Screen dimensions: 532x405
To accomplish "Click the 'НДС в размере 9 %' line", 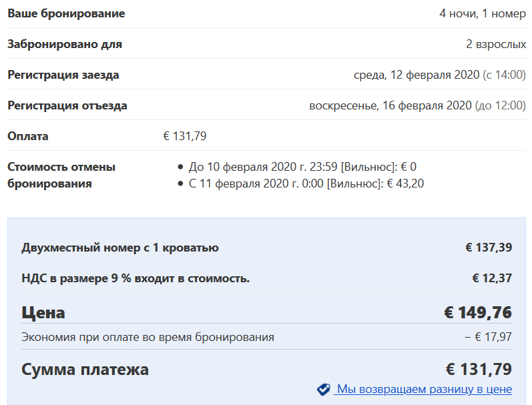I will 136,278.
